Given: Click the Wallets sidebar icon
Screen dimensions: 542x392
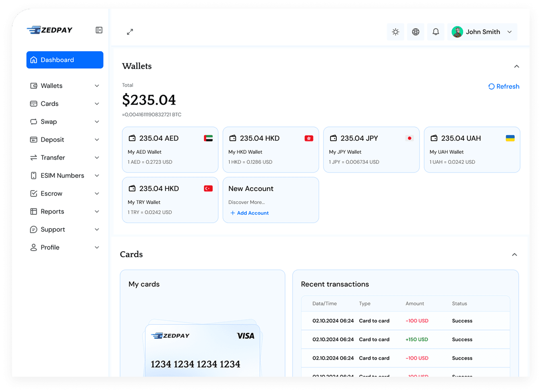Looking at the screenshot, I should (x=34, y=86).
